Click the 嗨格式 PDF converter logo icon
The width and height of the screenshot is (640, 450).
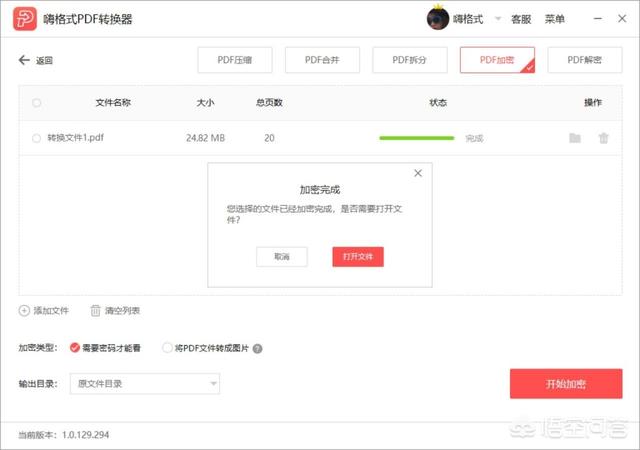tap(24, 19)
